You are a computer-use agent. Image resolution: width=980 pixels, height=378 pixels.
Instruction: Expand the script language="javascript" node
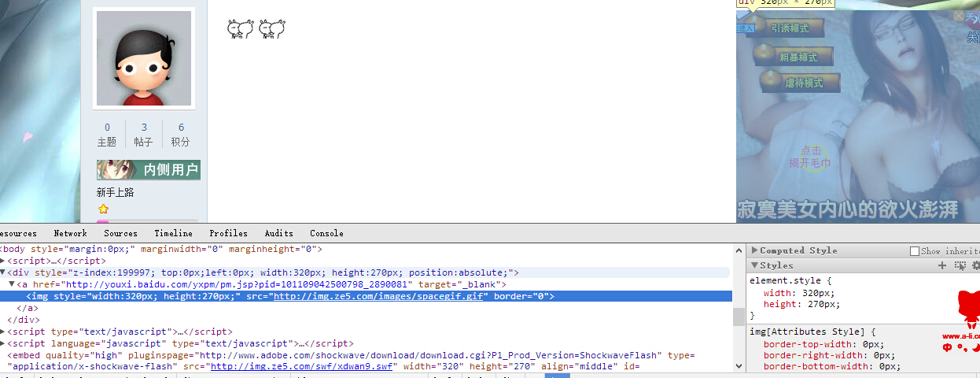[2, 343]
